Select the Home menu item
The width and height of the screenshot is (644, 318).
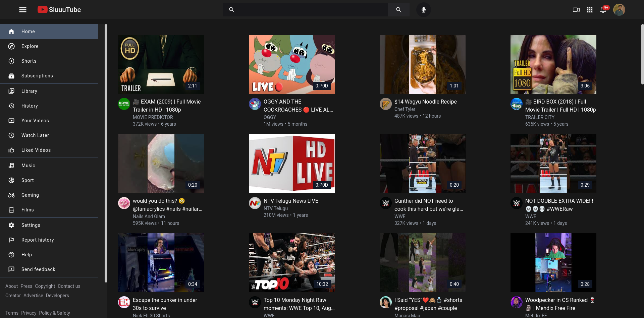click(x=49, y=31)
